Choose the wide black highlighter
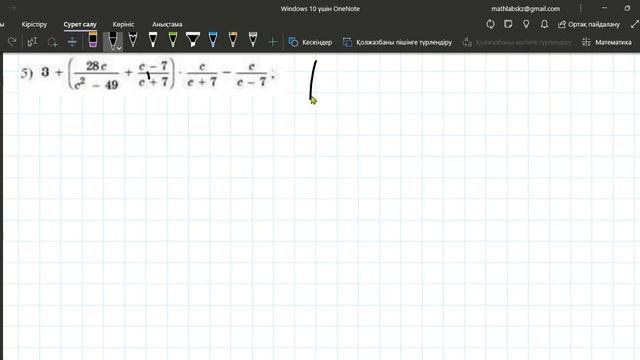This screenshot has width=640, height=360. pos(193,40)
